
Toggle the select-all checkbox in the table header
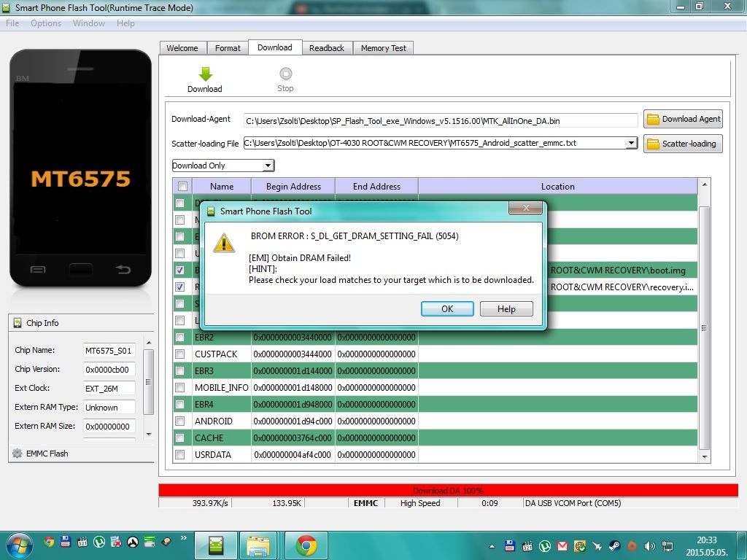pos(182,186)
